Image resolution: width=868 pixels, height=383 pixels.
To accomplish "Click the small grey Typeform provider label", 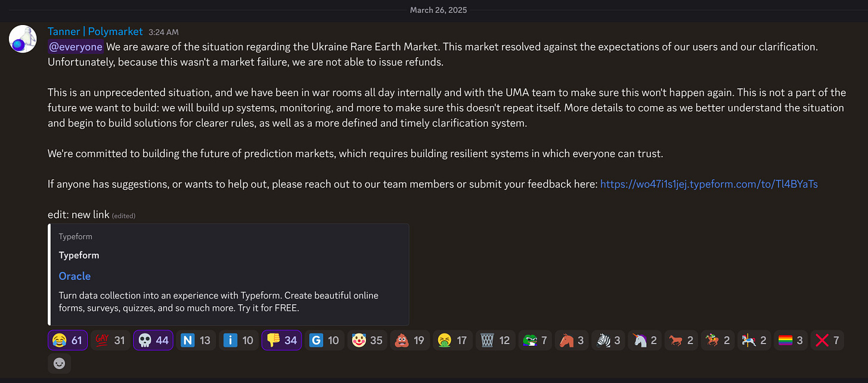I will point(75,236).
